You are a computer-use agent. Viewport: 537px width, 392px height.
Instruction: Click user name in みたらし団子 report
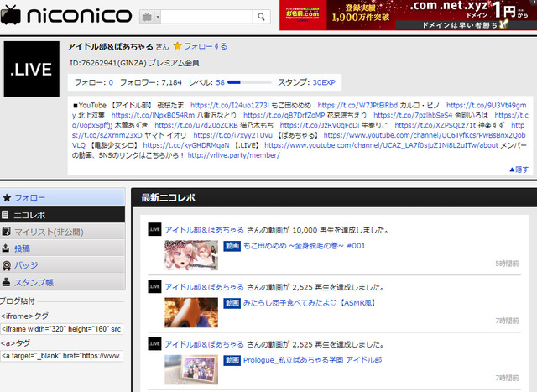[x=205, y=287]
